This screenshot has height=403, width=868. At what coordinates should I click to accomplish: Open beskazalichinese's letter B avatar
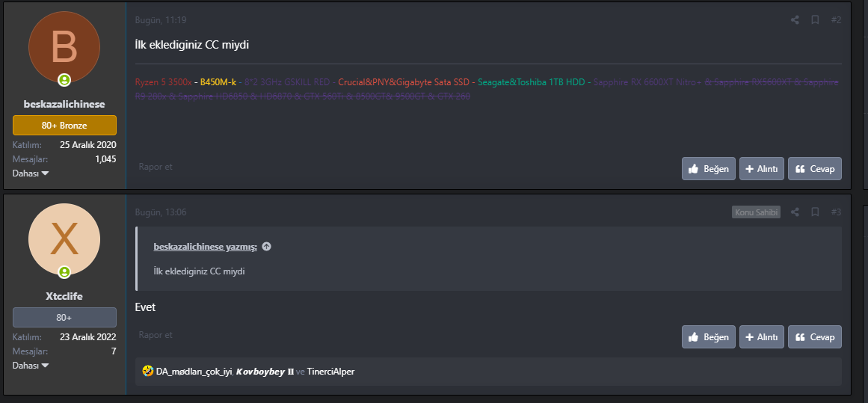tap(64, 47)
